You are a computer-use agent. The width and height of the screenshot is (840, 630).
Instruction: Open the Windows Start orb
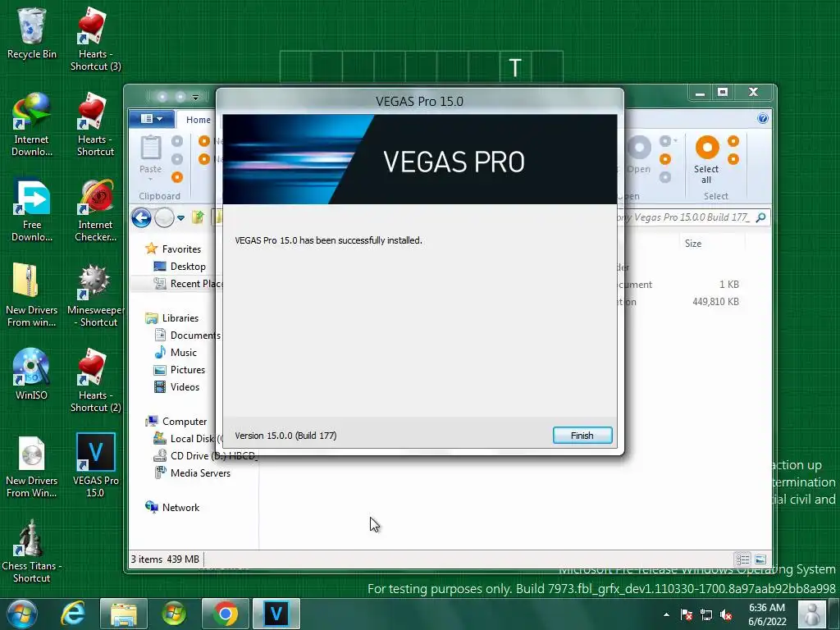22,614
